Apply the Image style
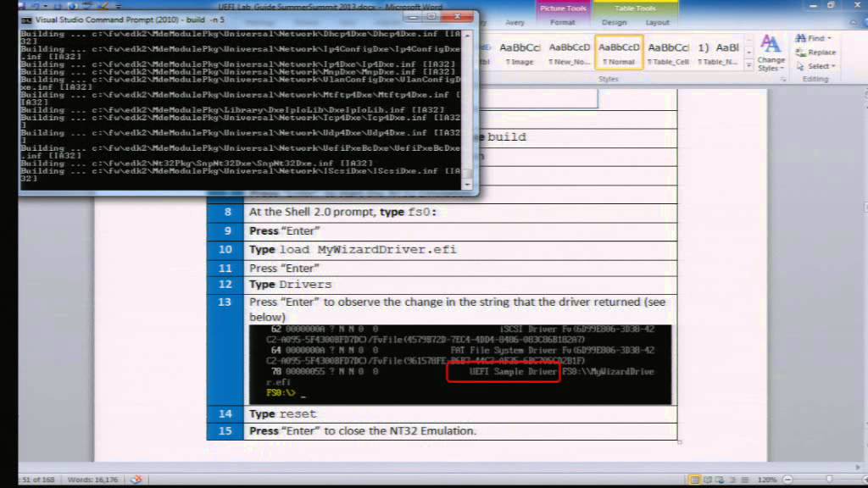 (520, 53)
